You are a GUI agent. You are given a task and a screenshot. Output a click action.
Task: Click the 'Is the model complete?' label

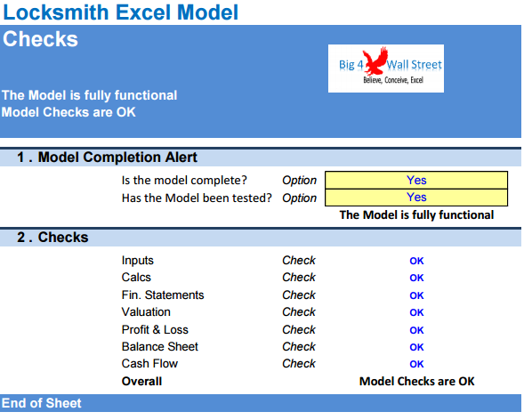[x=184, y=181]
